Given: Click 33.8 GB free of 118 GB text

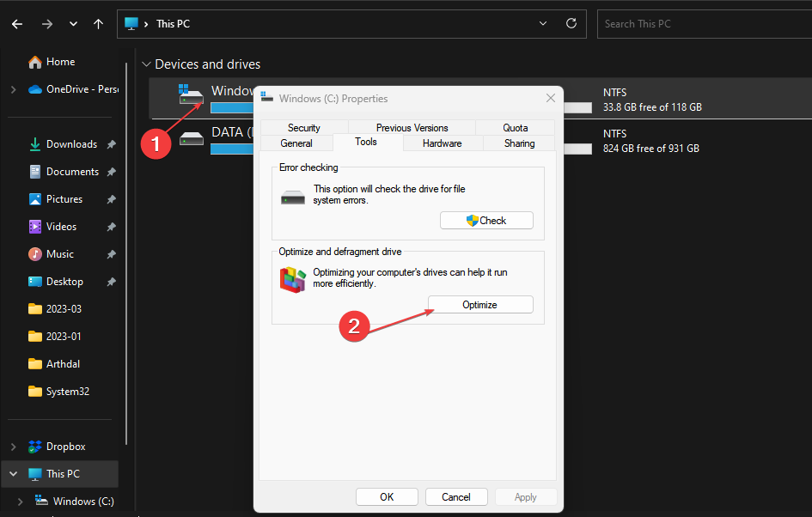Looking at the screenshot, I should click(652, 107).
